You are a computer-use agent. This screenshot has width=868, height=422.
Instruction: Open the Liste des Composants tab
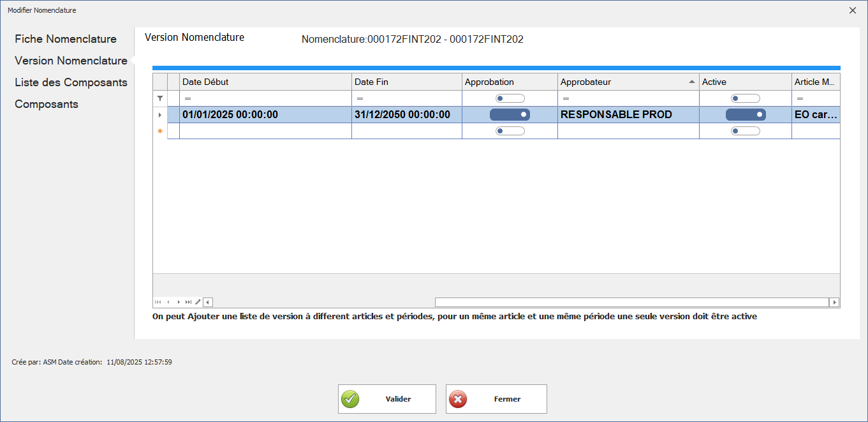click(x=71, y=82)
